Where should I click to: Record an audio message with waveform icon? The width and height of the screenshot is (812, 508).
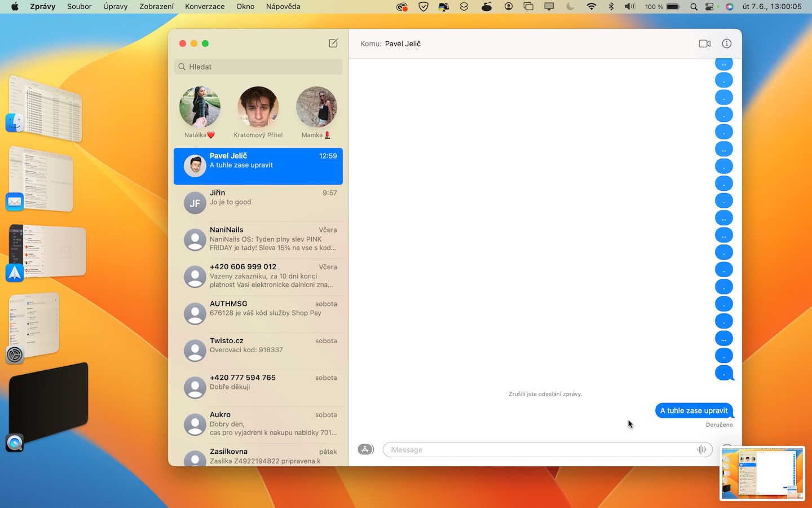[701, 450]
